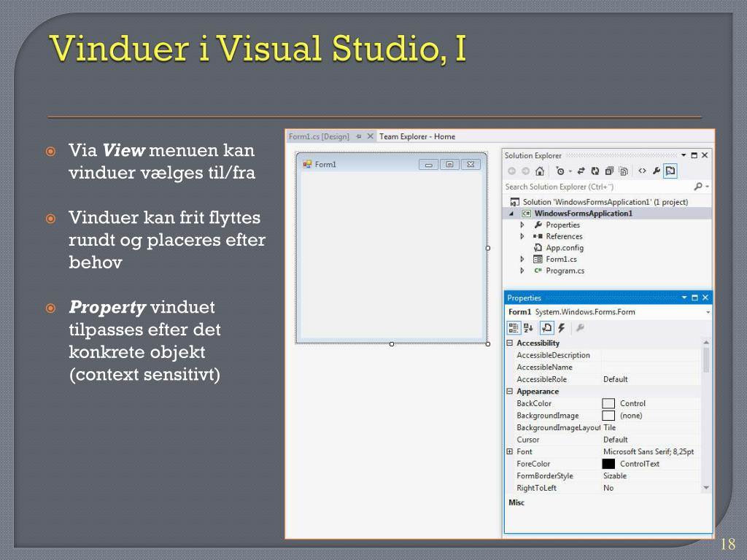This screenshot has width=747, height=560.
Task: Click the Program.cs C# file icon
Action: [x=538, y=271]
